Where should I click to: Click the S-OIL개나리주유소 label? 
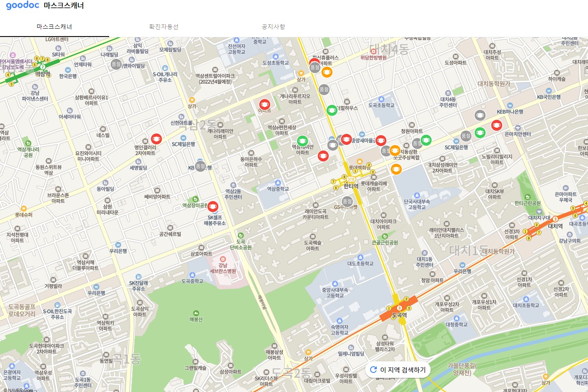[165, 77]
